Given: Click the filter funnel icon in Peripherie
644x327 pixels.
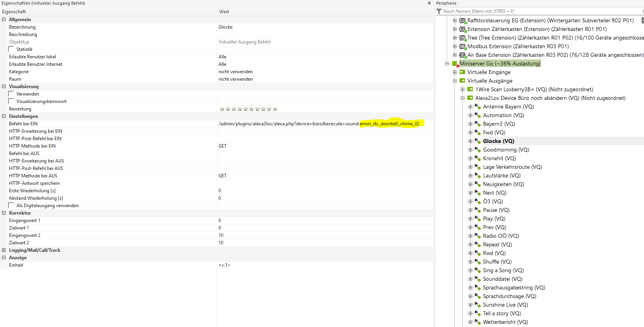Looking at the screenshot, I should (x=439, y=11).
